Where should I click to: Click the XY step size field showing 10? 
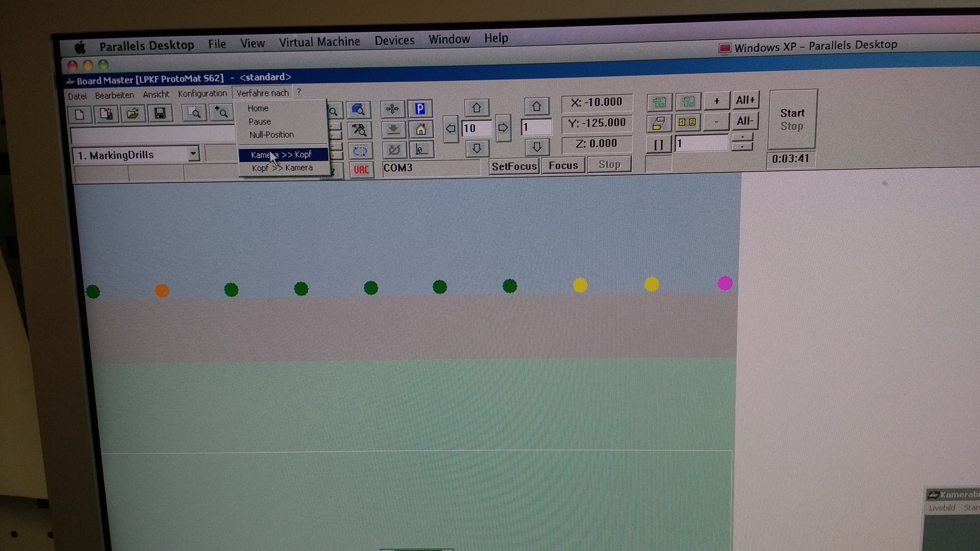pyautogui.click(x=477, y=128)
